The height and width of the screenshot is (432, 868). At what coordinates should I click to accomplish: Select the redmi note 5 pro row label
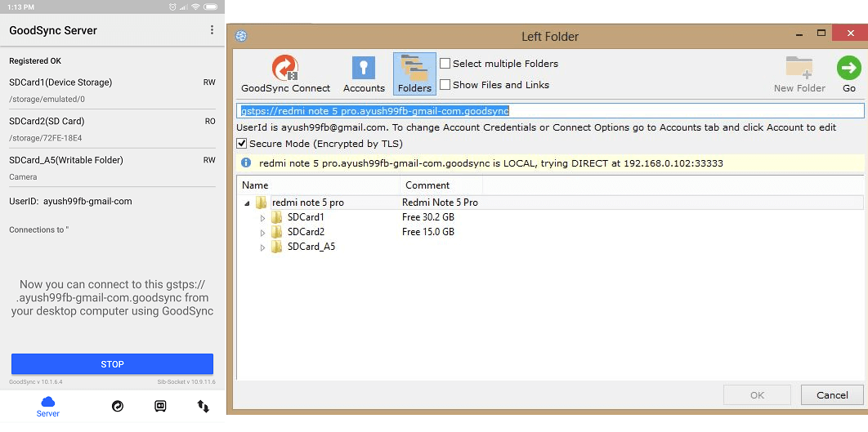[x=308, y=203]
